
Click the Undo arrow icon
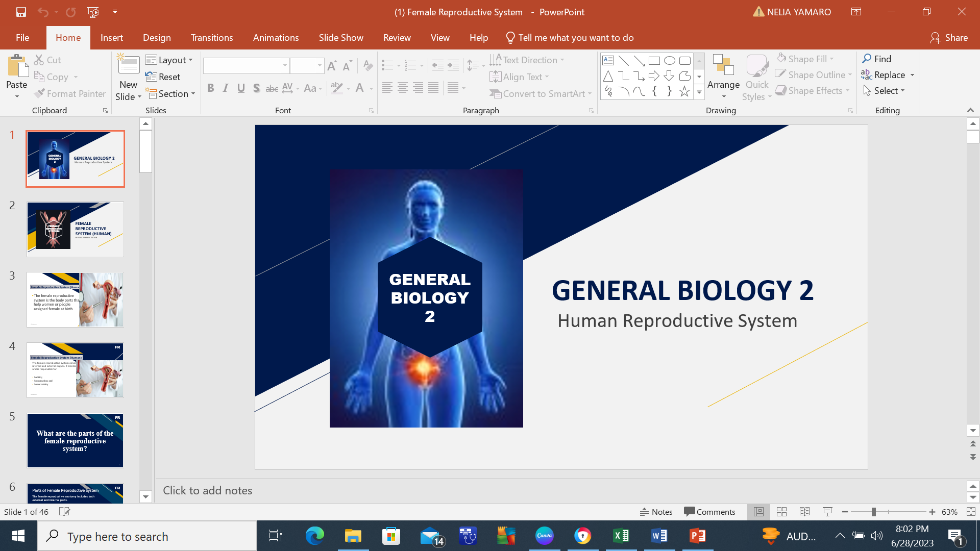pos(43,12)
